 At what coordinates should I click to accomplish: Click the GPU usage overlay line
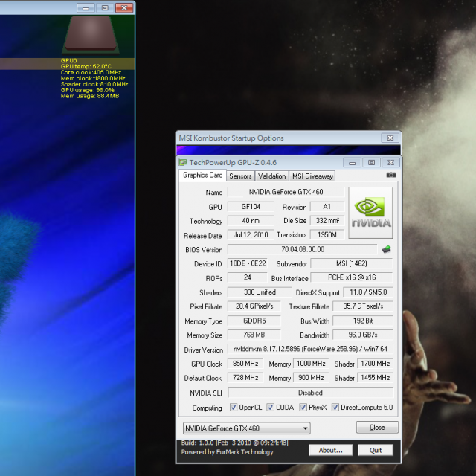coord(88,90)
